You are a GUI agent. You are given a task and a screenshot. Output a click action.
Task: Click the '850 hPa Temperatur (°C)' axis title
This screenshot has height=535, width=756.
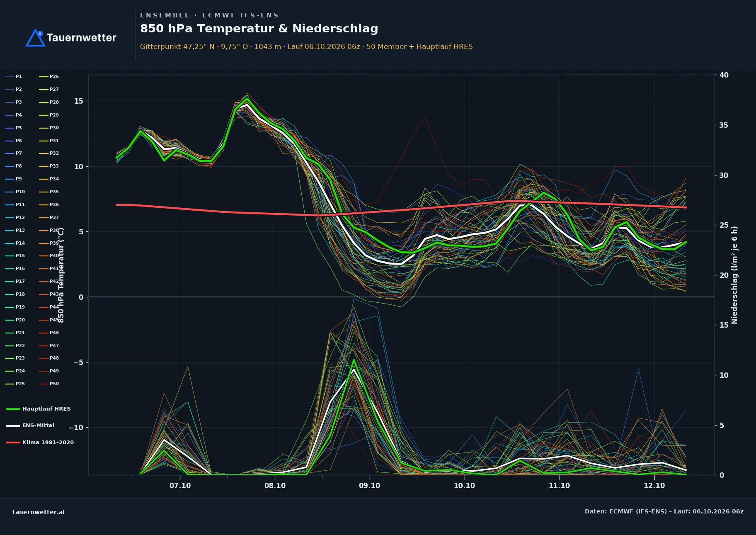click(61, 275)
